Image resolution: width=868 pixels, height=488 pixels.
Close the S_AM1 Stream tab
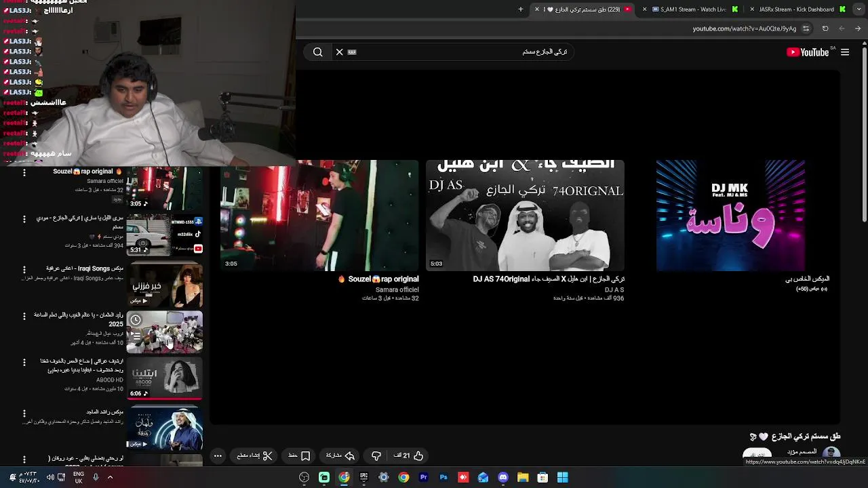(644, 9)
